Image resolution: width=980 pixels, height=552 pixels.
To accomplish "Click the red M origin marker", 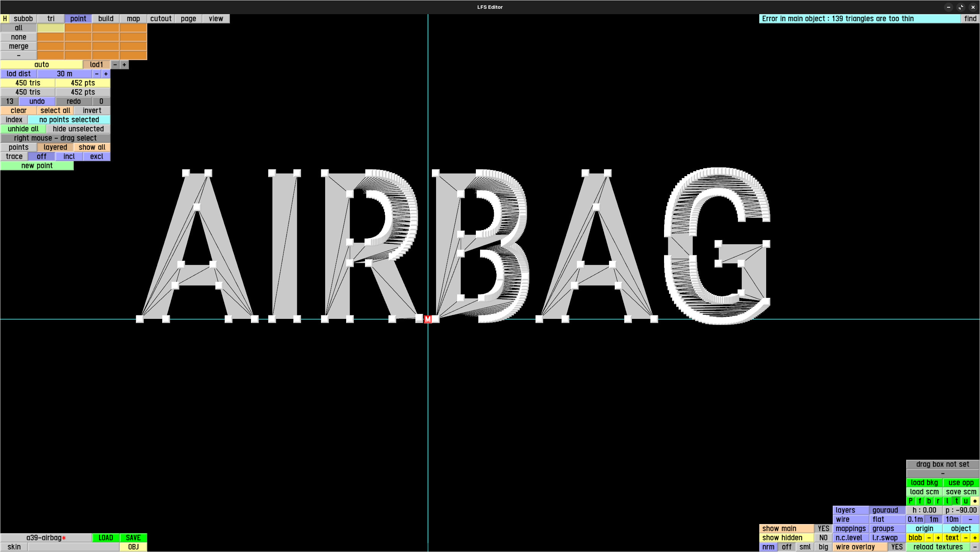I will coord(428,319).
